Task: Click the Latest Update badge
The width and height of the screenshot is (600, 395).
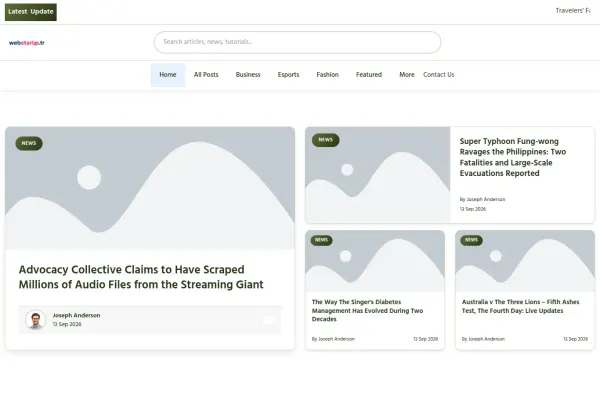Action: tap(31, 12)
